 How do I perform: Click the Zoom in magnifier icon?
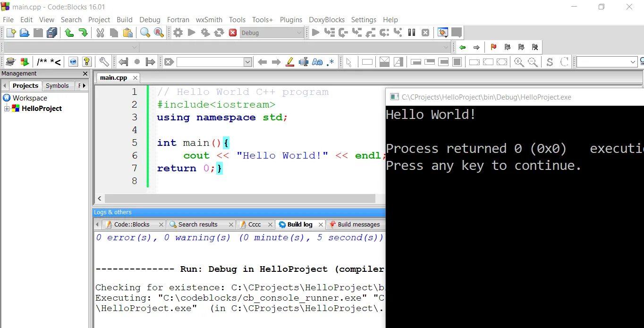[519, 62]
